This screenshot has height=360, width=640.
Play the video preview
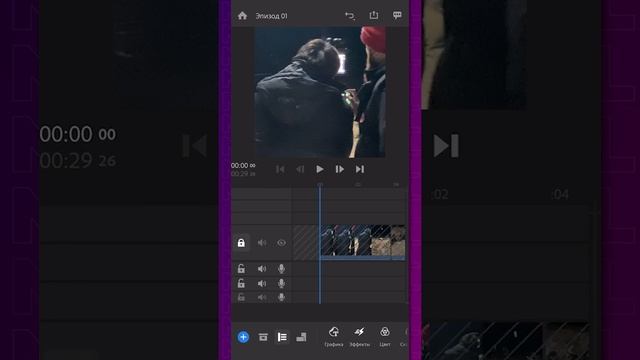pos(320,169)
